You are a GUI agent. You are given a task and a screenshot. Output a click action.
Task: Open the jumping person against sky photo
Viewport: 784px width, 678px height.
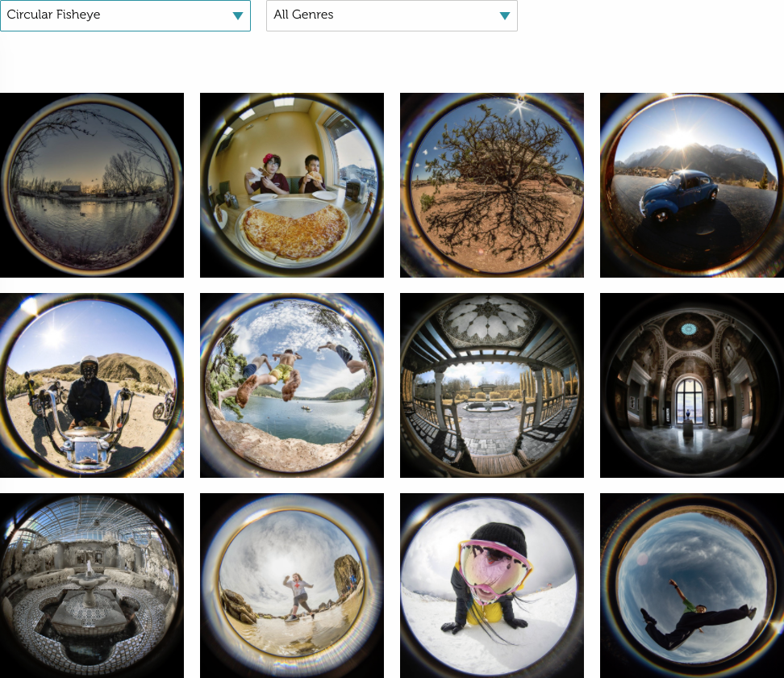[x=692, y=585]
